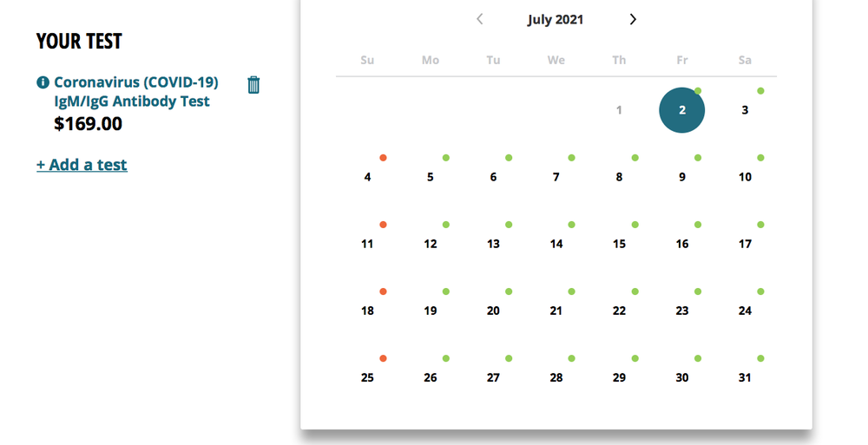
Task: Select Monday July 12
Action: [x=431, y=244]
